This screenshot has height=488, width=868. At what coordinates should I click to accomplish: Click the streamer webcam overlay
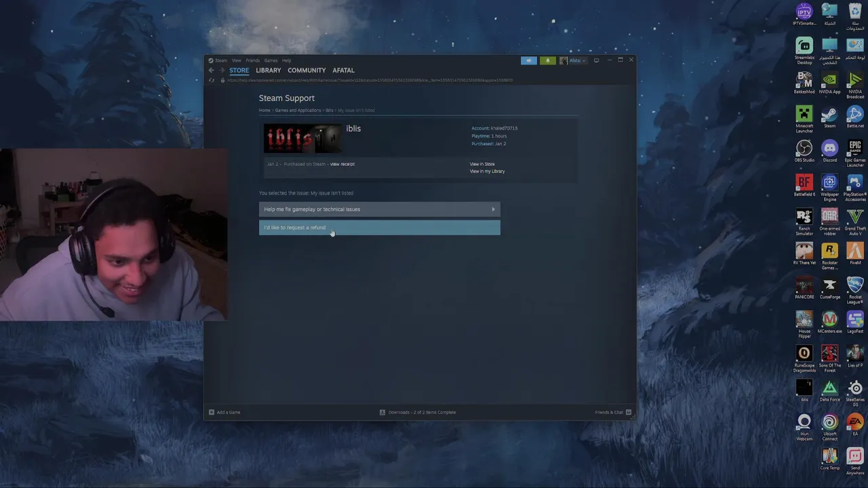pyautogui.click(x=114, y=235)
